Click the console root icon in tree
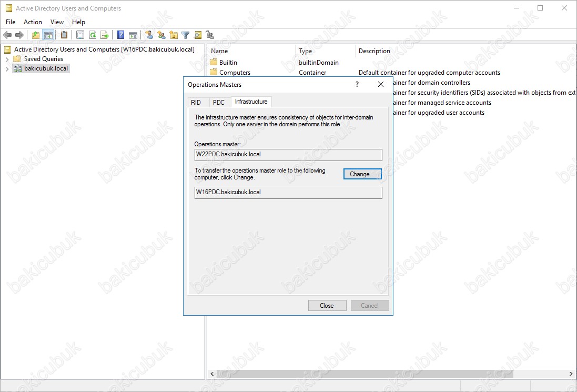 (7, 49)
